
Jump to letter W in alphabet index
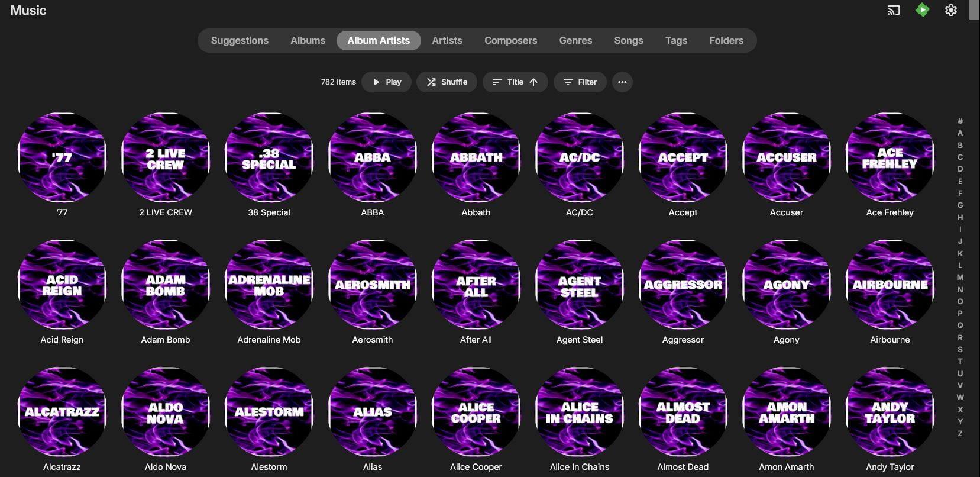[960, 398]
